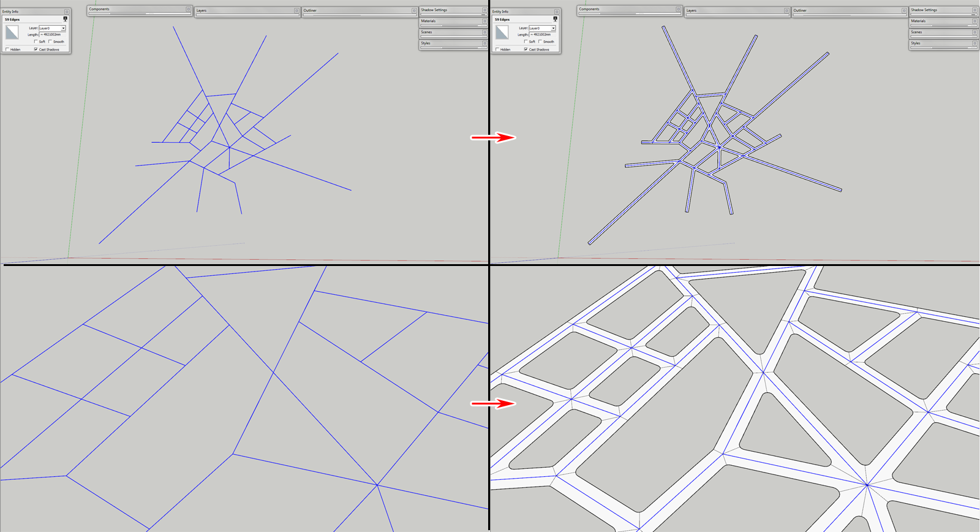
Task: Click the Outliner panel title in left view
Action: pos(311,10)
